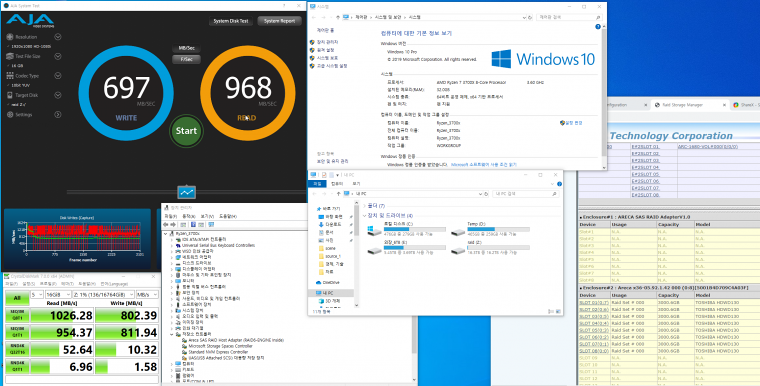
Task: Run the SEQ1M Q8T1 test button
Action: (x=17, y=315)
